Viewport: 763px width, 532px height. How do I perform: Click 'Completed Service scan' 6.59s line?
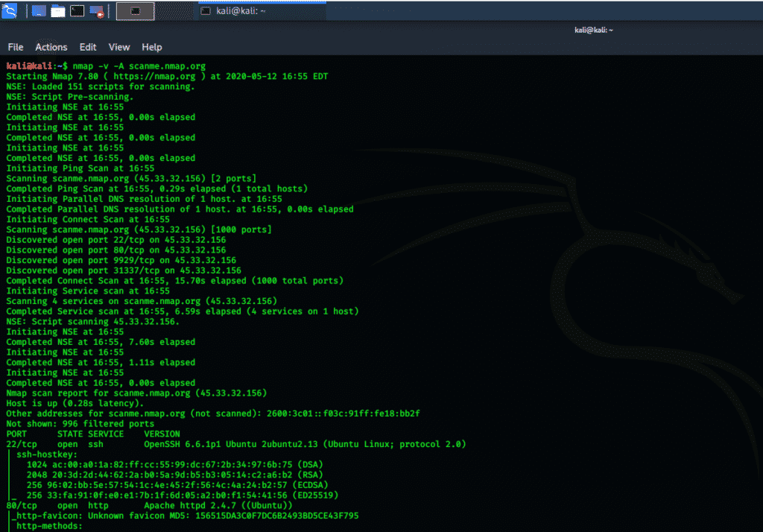coord(183,311)
